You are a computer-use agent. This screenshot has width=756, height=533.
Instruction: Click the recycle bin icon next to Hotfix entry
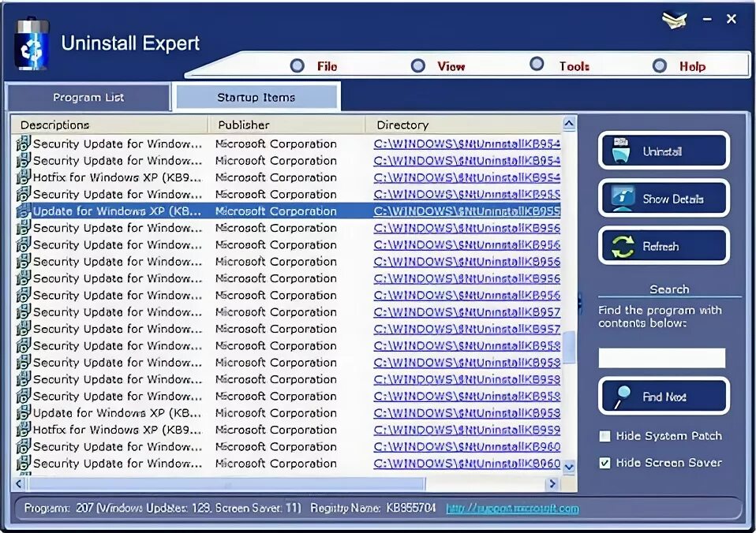click(x=23, y=177)
